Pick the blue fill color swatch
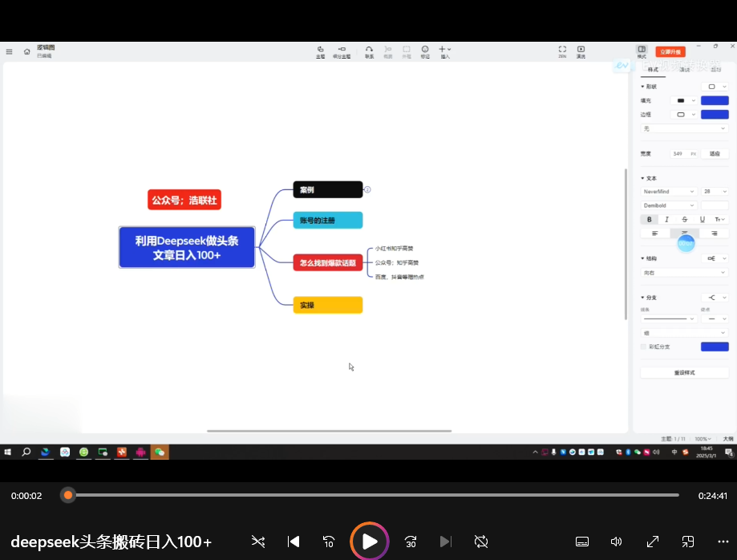 tap(715, 100)
